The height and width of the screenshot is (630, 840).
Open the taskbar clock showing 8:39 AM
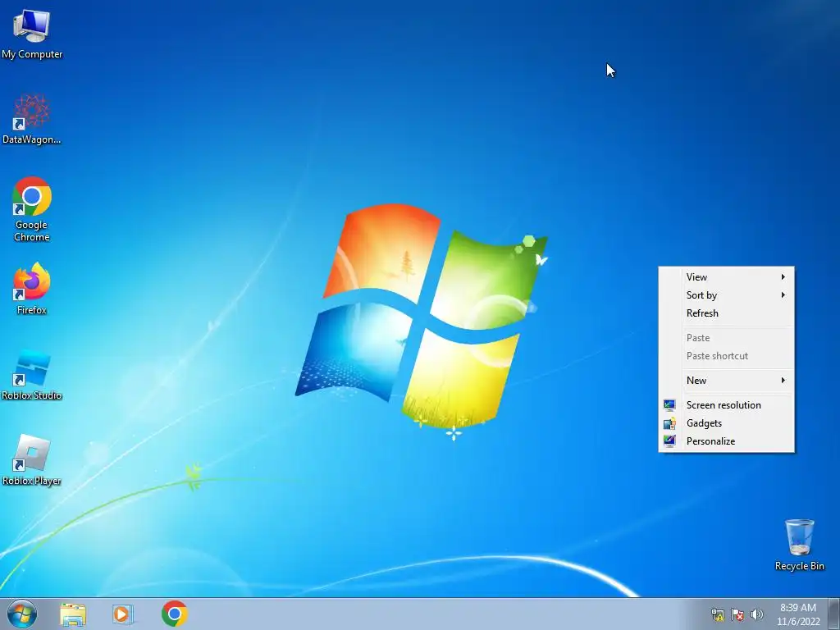click(798, 614)
